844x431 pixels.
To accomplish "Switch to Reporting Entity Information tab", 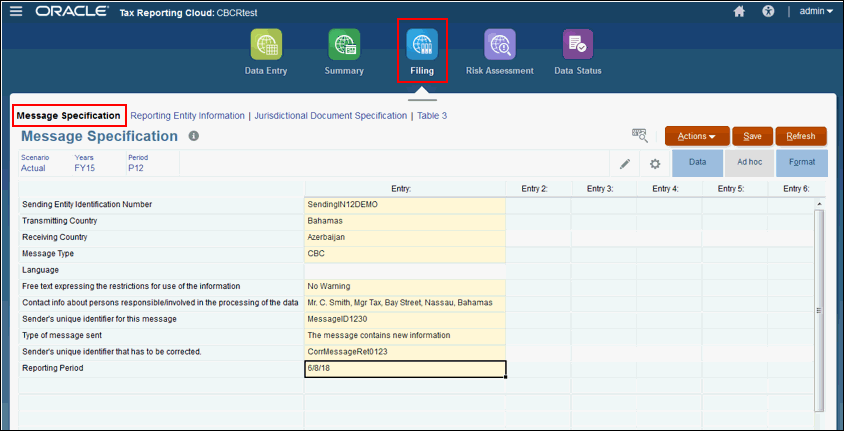I will point(187,116).
